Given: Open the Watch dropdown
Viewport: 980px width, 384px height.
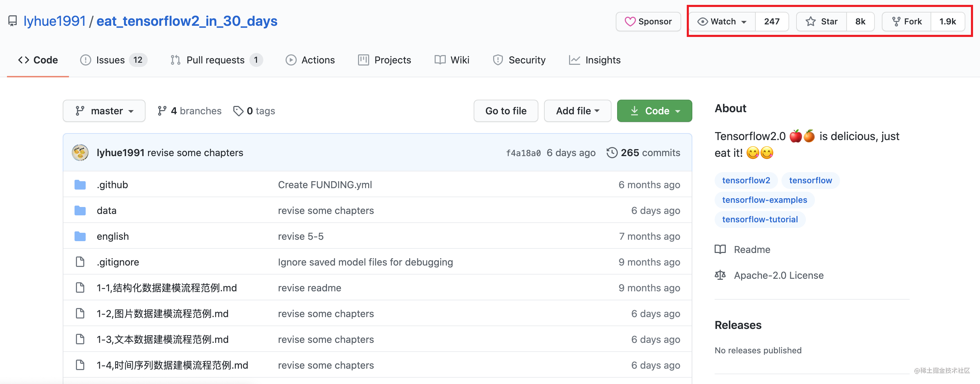Looking at the screenshot, I should (722, 22).
